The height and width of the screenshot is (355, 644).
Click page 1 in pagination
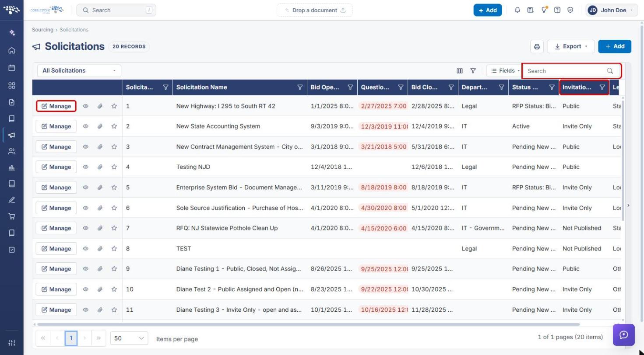[71, 338]
